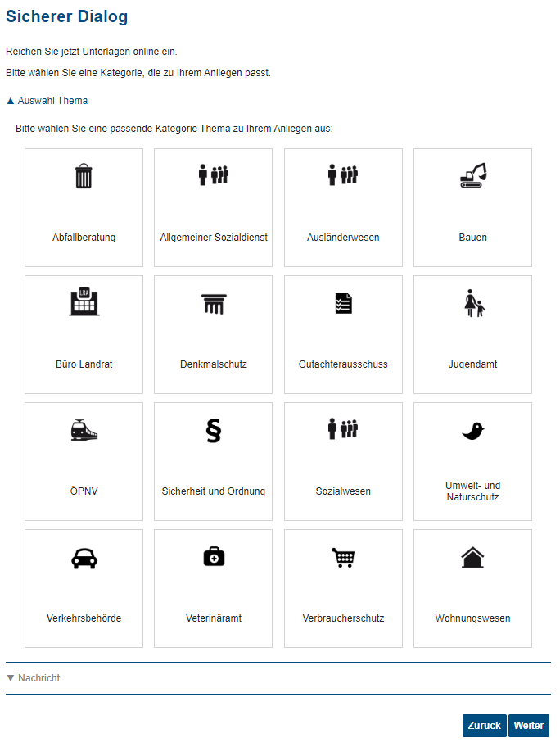Click the Verbraucherschutz shopping cart icon
This screenshot has width=560, height=747.
pyautogui.click(x=343, y=558)
